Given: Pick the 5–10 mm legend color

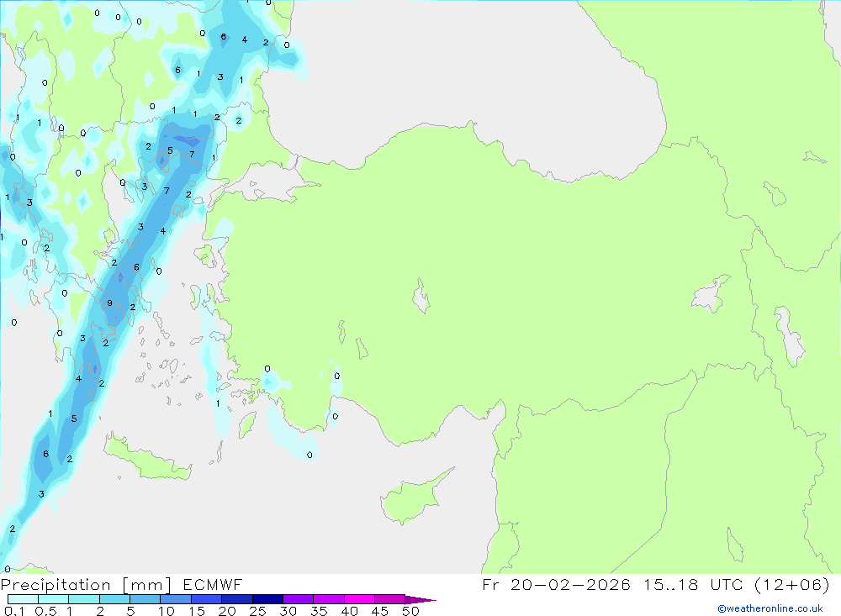Looking at the screenshot, I should pos(145,599).
